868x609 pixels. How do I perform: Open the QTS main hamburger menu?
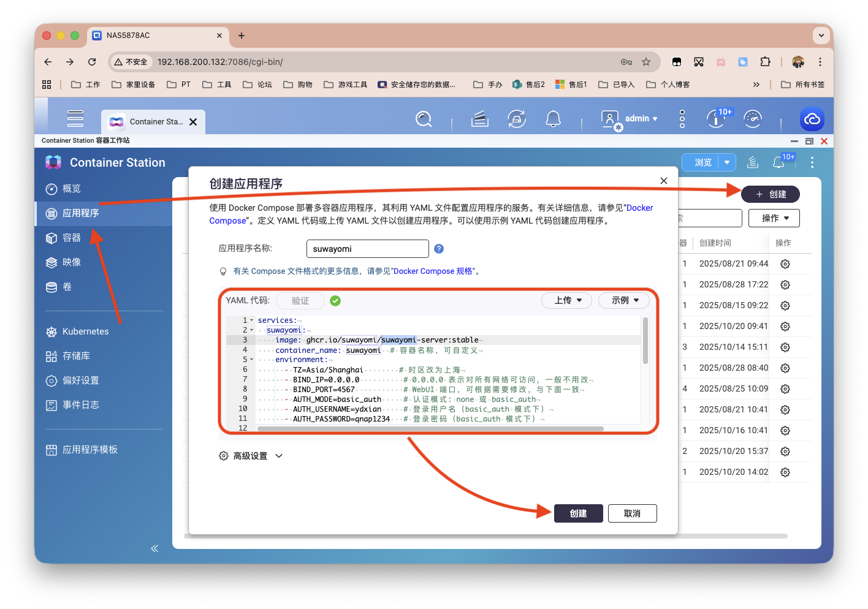[x=75, y=119]
